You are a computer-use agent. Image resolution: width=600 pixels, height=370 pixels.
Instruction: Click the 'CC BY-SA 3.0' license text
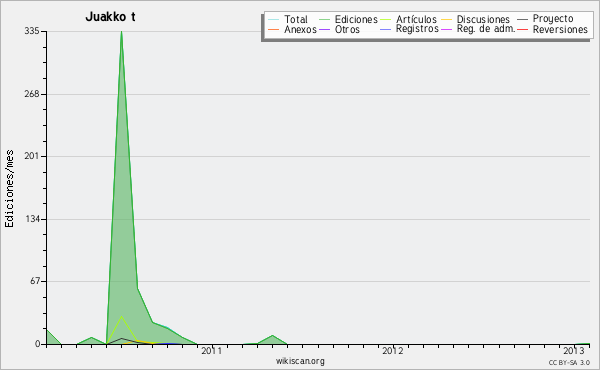[x=569, y=363]
